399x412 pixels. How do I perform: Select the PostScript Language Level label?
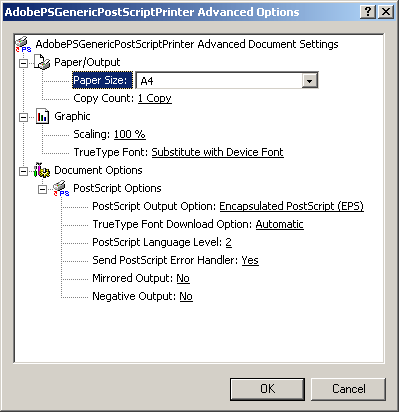pos(157,242)
